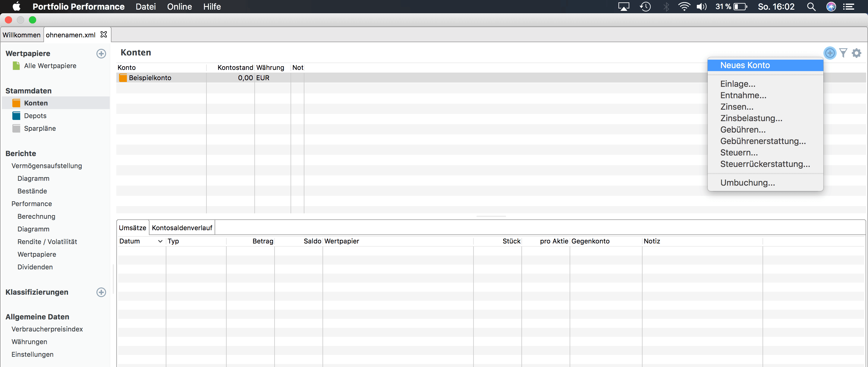Select Zinsen... in the popup menu

765,106
